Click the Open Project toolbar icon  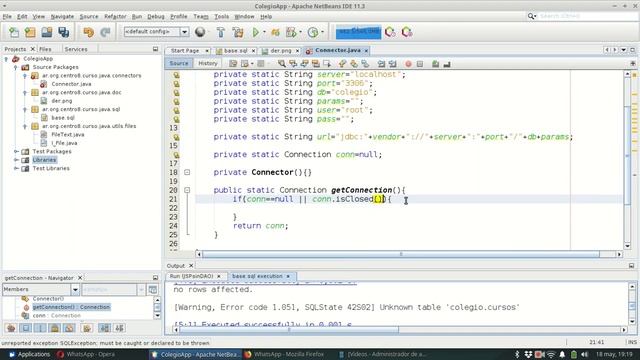click(47, 32)
